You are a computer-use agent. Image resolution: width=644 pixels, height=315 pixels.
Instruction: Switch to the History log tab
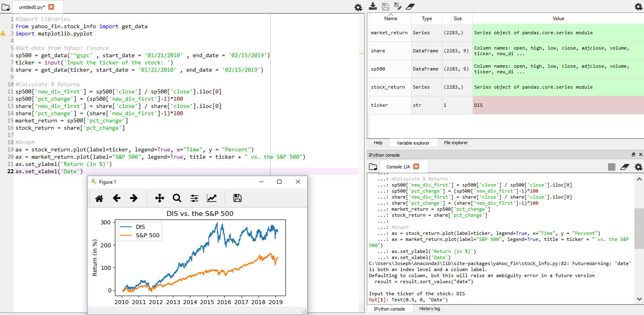tap(429, 309)
